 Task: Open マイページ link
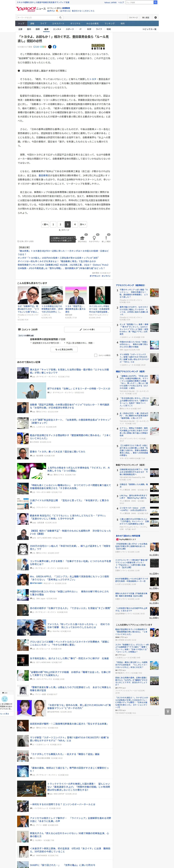(x=133, y=18)
